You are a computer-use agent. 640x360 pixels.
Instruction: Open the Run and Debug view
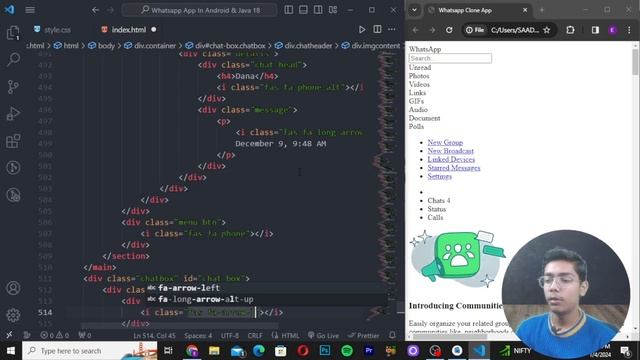13,113
